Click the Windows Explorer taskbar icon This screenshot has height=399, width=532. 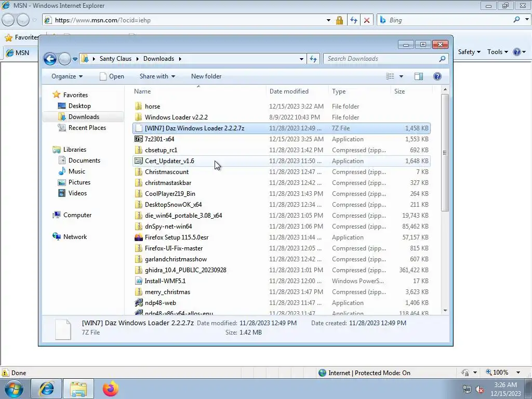tap(78, 389)
